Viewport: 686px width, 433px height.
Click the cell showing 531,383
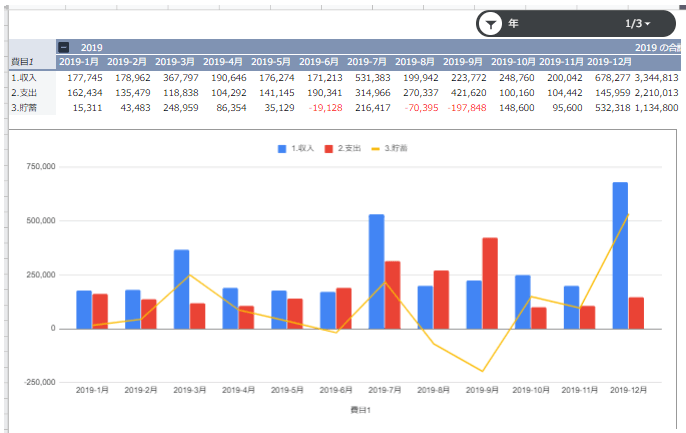point(370,77)
